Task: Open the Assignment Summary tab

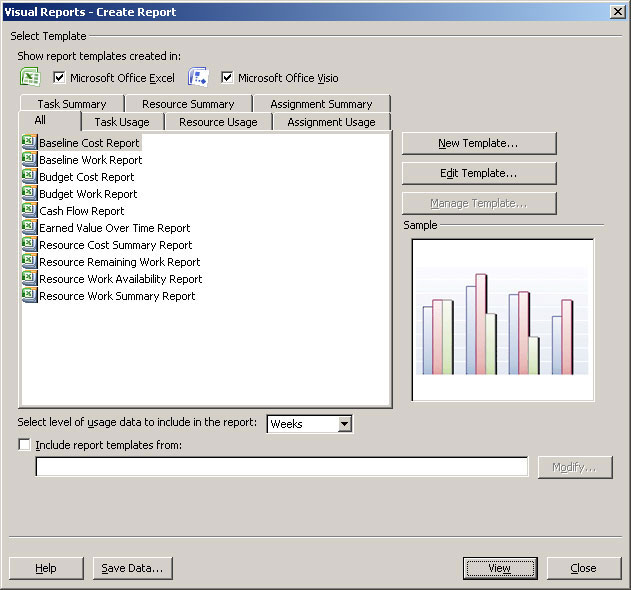Action: pos(321,104)
